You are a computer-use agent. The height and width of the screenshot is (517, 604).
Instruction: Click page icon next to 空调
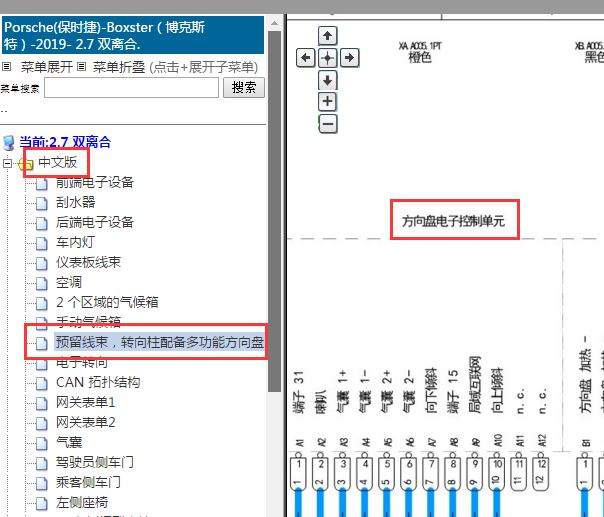42,283
